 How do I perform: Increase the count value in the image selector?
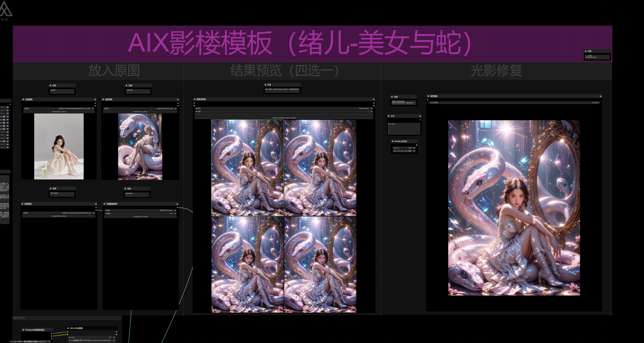(372, 112)
